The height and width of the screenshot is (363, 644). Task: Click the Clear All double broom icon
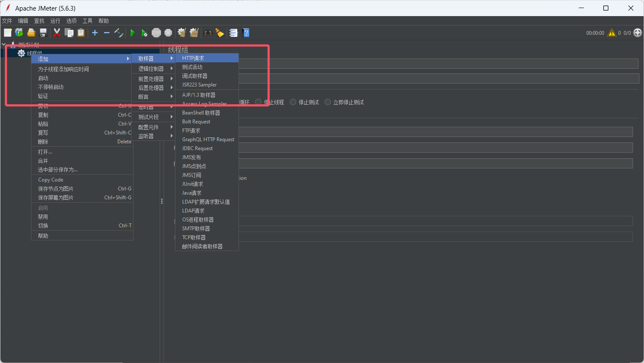(x=194, y=33)
